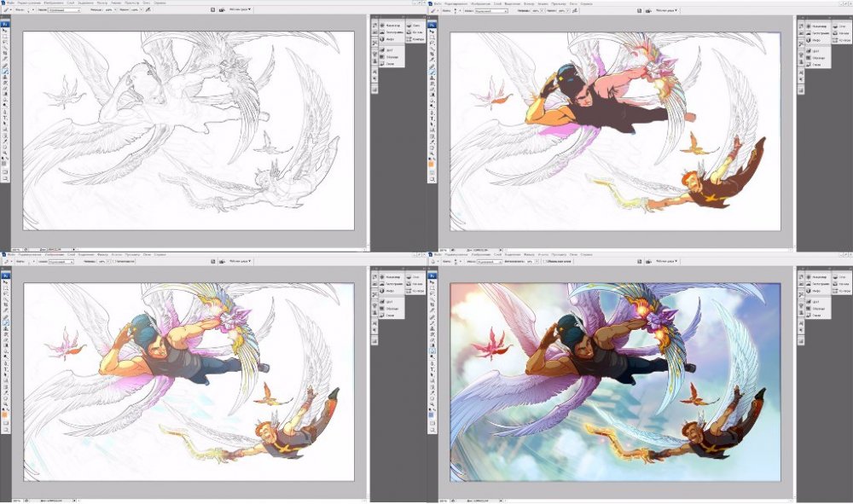Toggle airbrush mode in the top-left window's options bar

coord(146,10)
